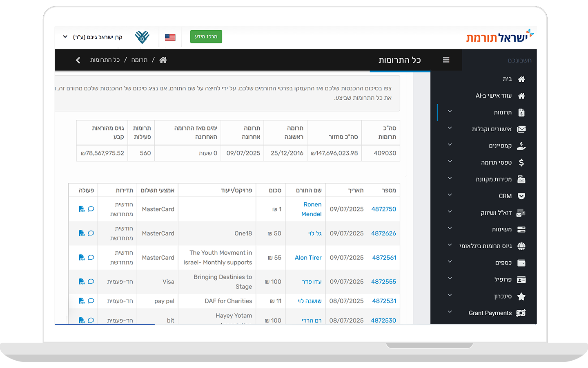Expand the דוא"ל ושיווק chevron
588x368 pixels.
[450, 212]
